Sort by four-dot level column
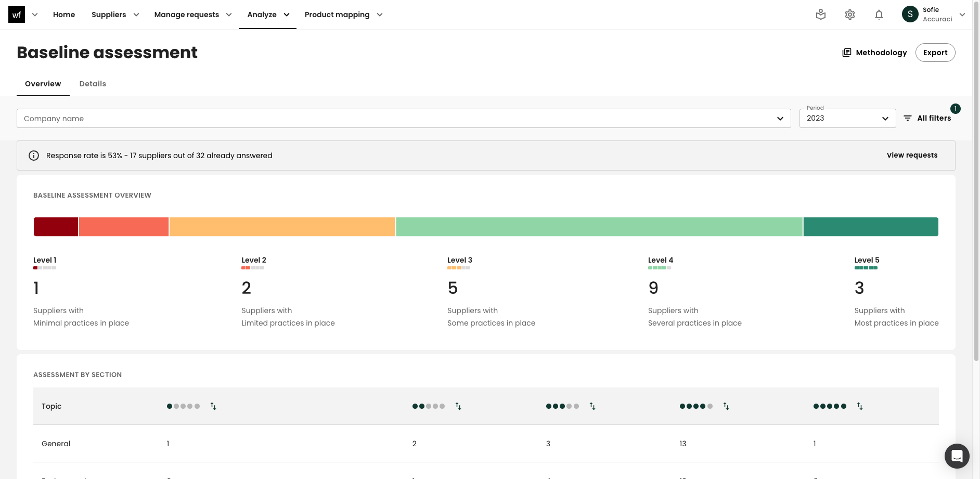The height and width of the screenshot is (479, 980). tap(726, 406)
